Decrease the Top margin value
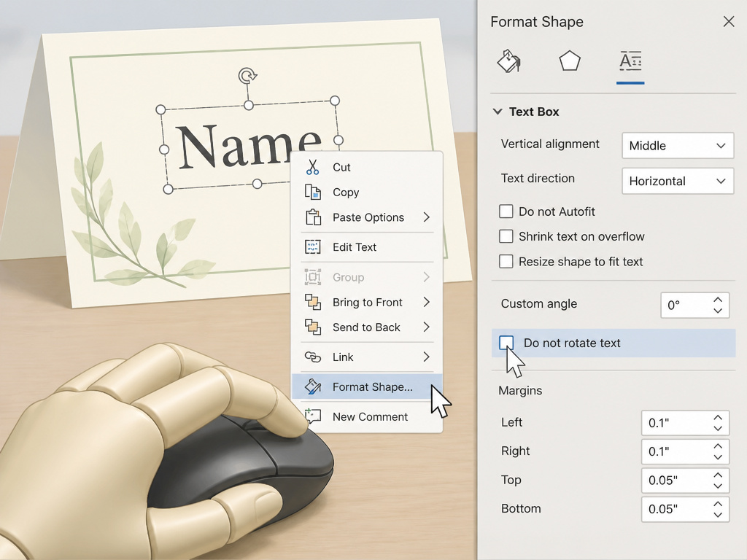Screen dimensions: 747x560 pos(718,486)
